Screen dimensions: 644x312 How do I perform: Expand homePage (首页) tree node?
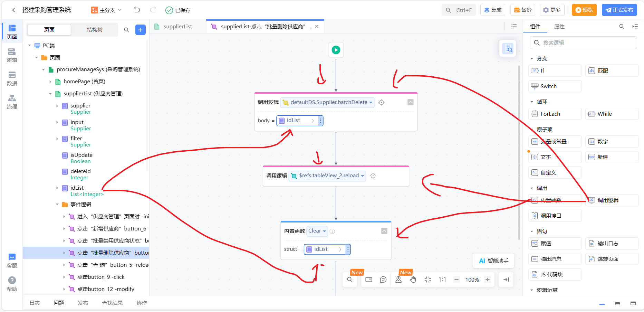click(x=50, y=82)
